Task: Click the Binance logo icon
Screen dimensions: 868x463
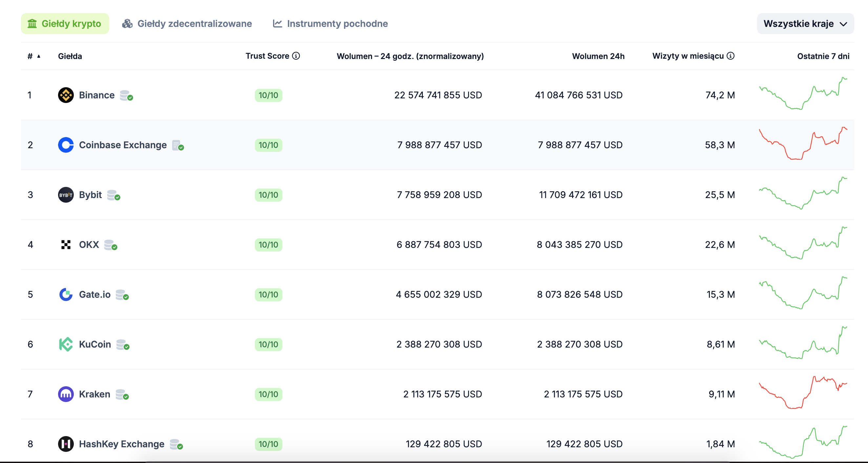Action: (x=66, y=95)
